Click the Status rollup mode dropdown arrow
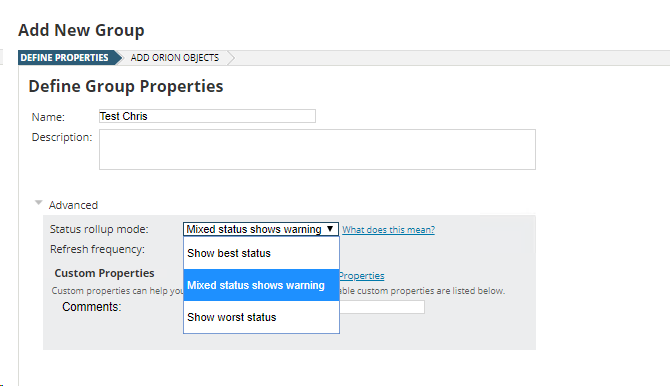670x386 pixels. point(330,229)
